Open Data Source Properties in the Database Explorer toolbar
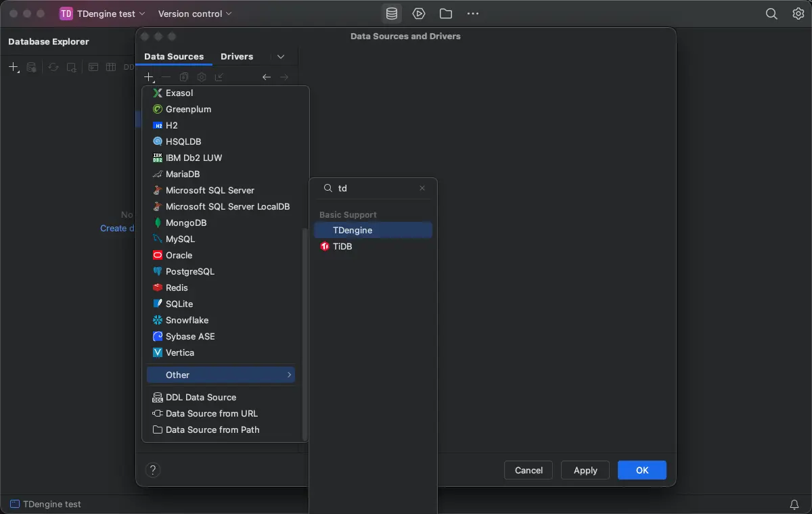 pyautogui.click(x=31, y=67)
